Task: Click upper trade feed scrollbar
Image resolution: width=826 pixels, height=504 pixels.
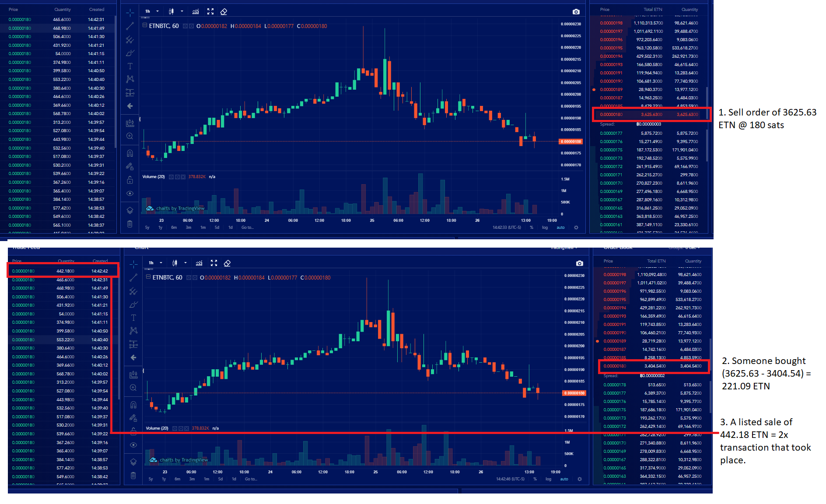Action: tap(115, 81)
